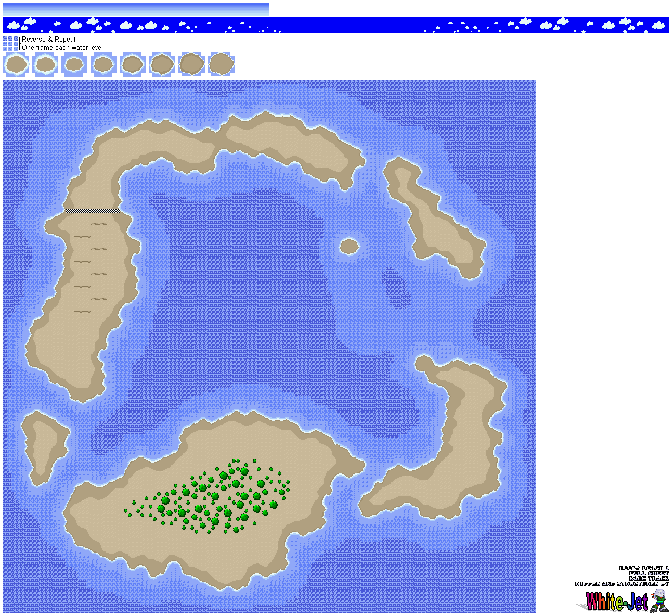
Task: Click the 'BARE TRACK' text
Action: tap(649, 579)
